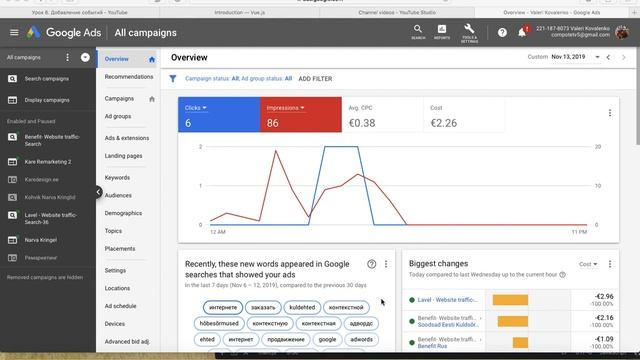Screen dimensions: 640x360
Task: Go to Ads & extensions page
Action: [x=127, y=138]
